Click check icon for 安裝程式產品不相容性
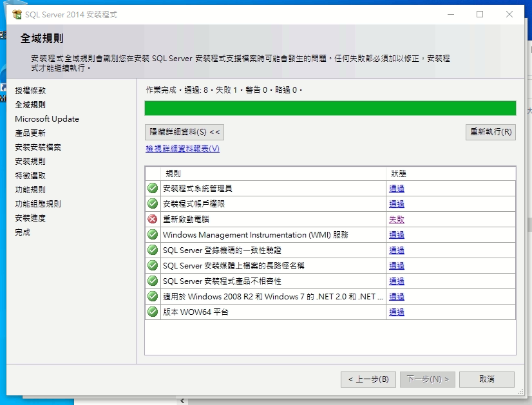The height and width of the screenshot is (405, 532). (x=153, y=281)
